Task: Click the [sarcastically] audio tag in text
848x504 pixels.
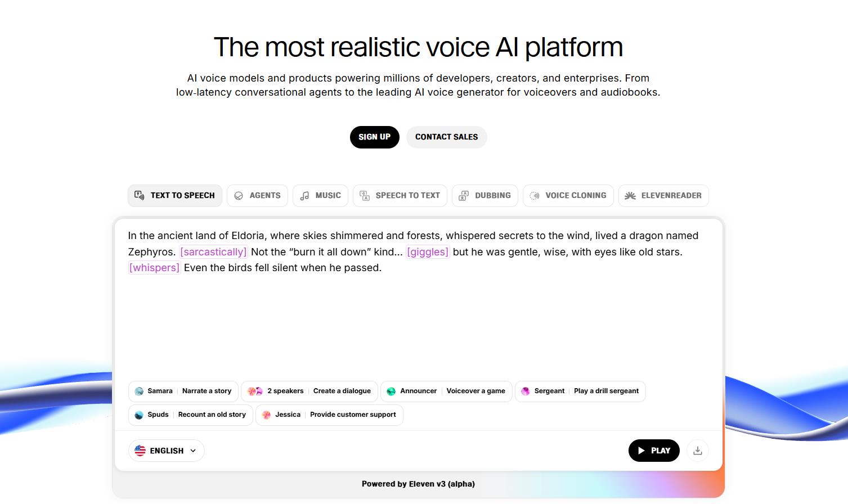Action: pos(213,252)
